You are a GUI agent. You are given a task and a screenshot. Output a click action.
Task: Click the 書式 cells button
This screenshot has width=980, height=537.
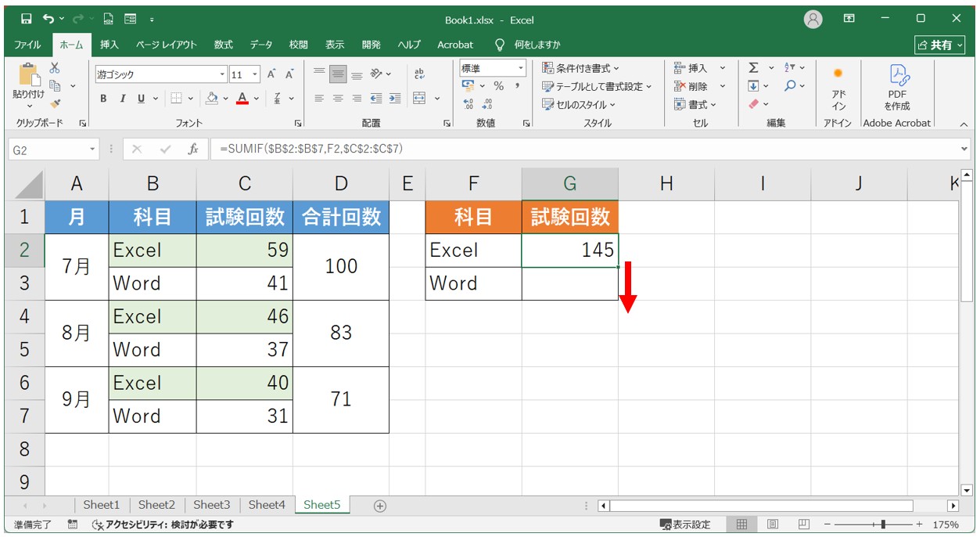coord(695,104)
